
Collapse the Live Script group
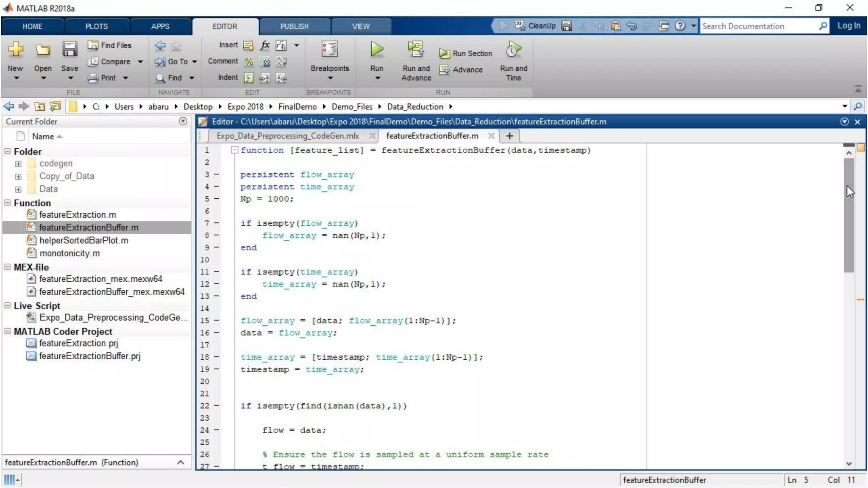pyautogui.click(x=8, y=305)
